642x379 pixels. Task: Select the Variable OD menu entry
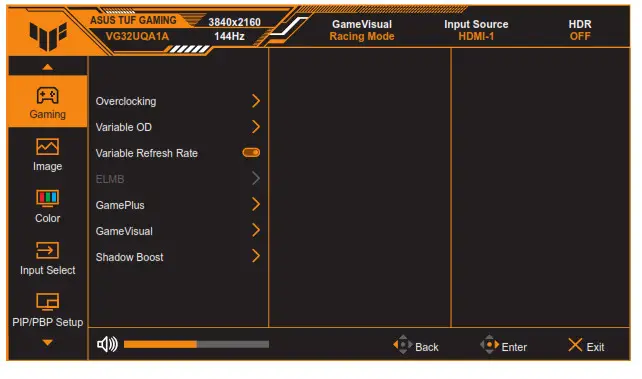pos(124,127)
